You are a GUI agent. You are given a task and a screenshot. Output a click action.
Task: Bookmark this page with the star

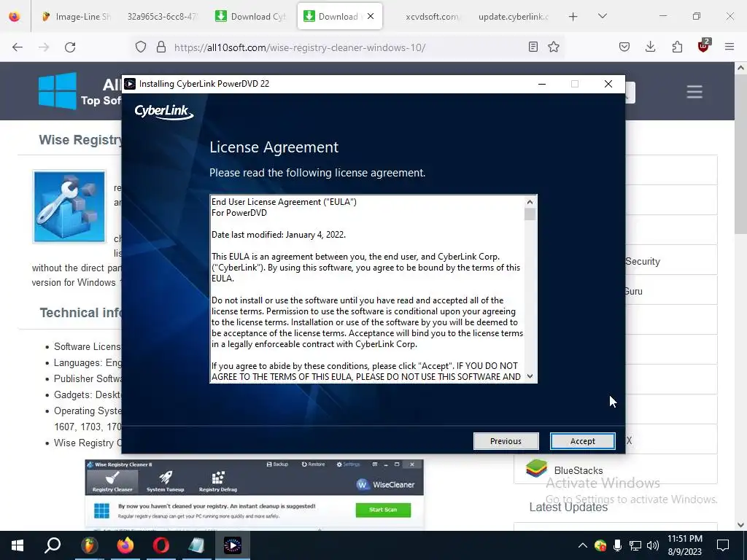[x=553, y=47]
